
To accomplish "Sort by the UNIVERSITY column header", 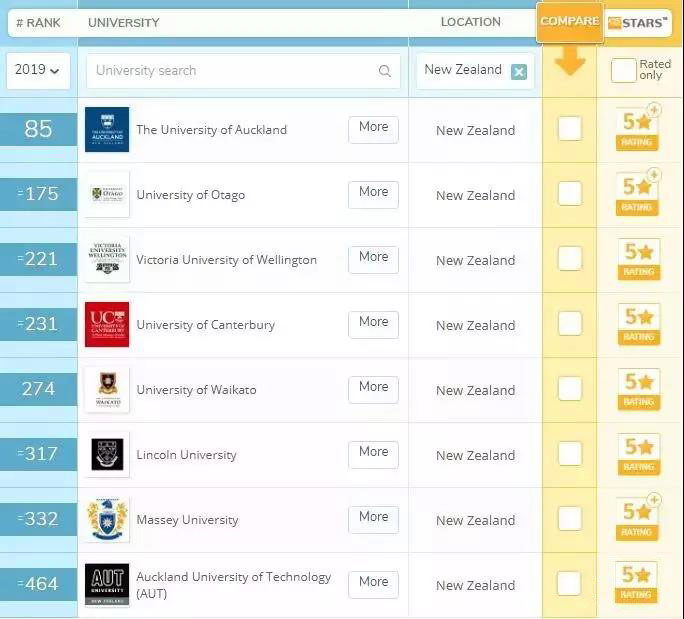I will [x=124, y=23].
